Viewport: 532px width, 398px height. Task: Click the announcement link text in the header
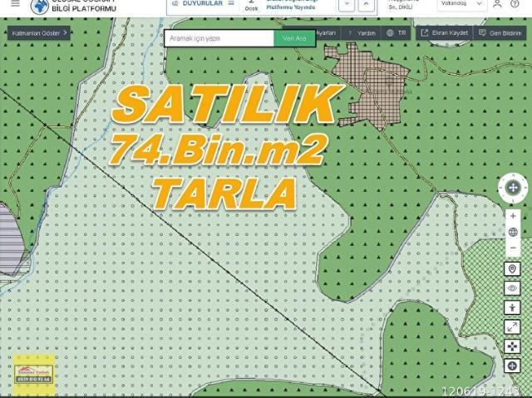click(x=291, y=3)
